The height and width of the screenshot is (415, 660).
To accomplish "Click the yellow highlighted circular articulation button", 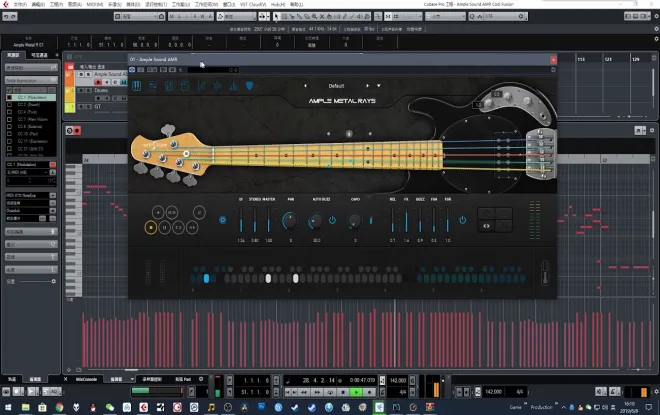I will (x=151, y=228).
